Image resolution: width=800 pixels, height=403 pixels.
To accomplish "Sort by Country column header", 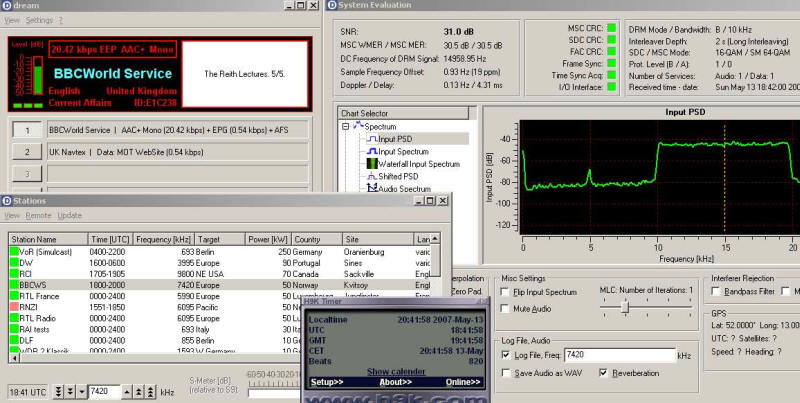I will point(317,239).
